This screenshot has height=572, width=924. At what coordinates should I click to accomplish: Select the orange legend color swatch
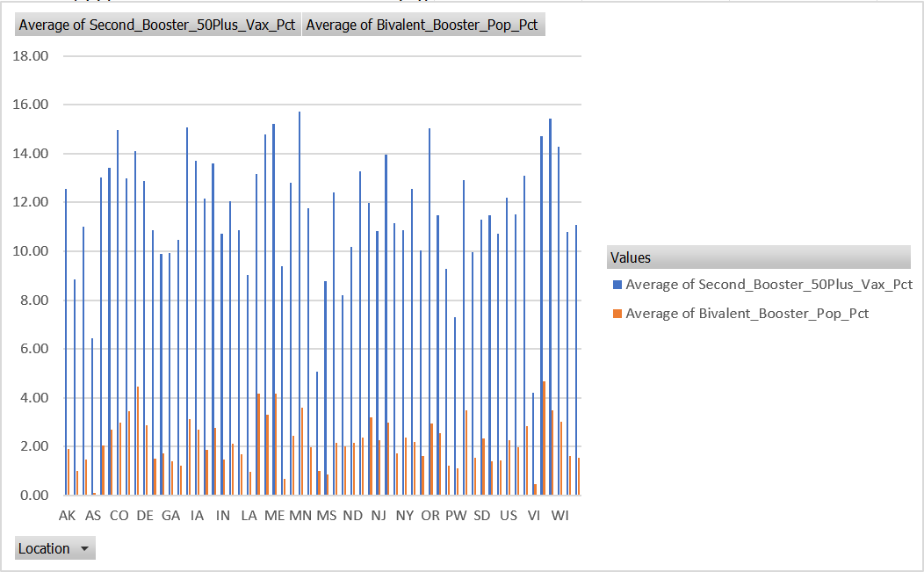pos(616,313)
